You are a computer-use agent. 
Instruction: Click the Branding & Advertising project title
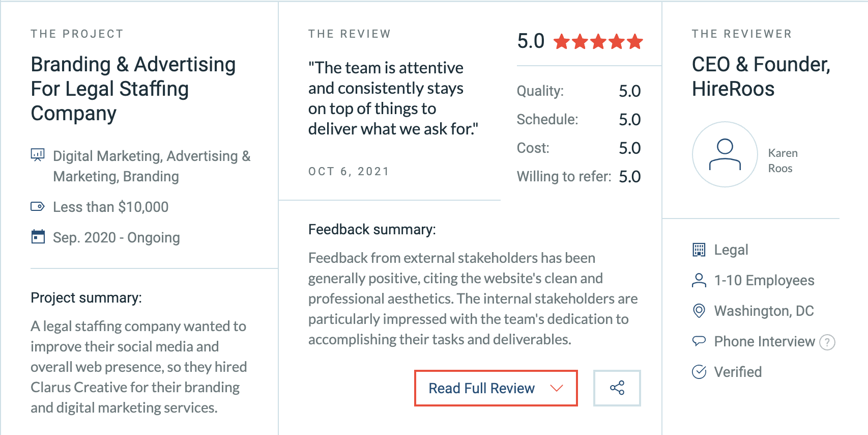pyautogui.click(x=133, y=89)
